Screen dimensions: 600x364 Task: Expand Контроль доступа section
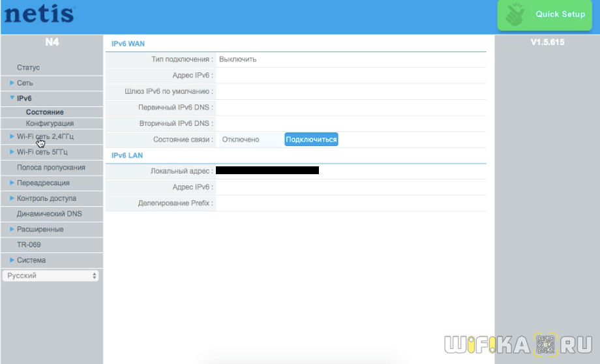(46, 198)
